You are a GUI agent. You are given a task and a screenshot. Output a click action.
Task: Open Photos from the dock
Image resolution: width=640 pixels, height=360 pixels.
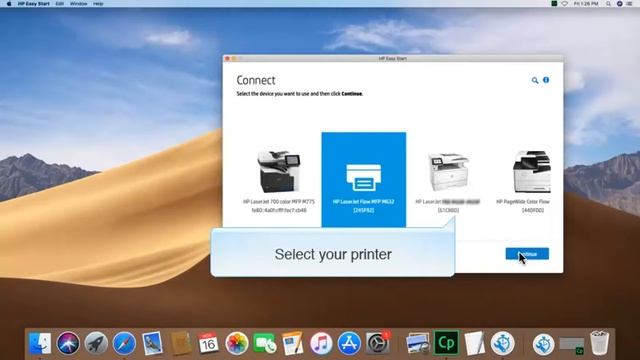pyautogui.click(x=237, y=343)
